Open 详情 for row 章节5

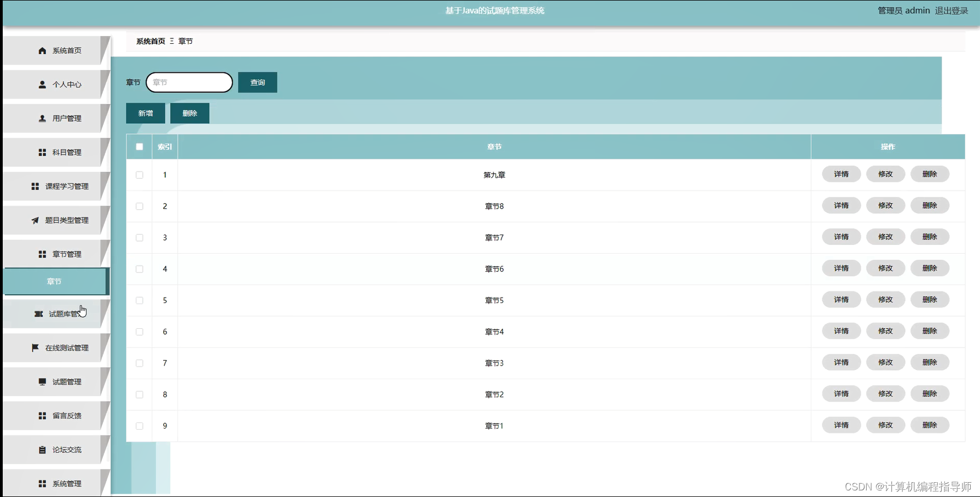pyautogui.click(x=841, y=300)
